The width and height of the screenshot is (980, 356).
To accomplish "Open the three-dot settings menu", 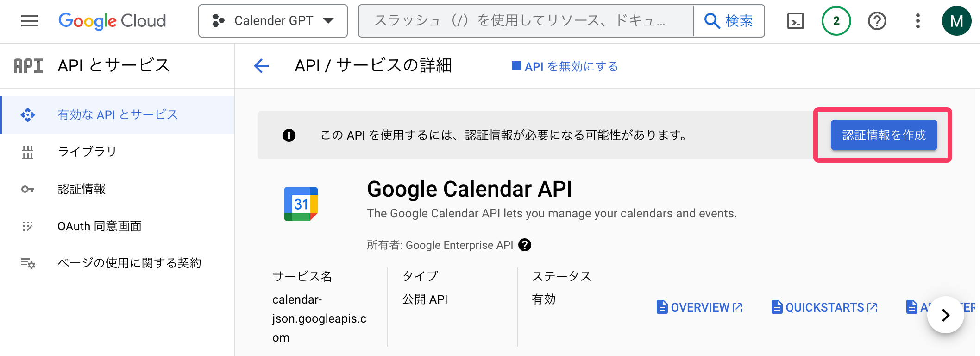I will pyautogui.click(x=917, y=21).
